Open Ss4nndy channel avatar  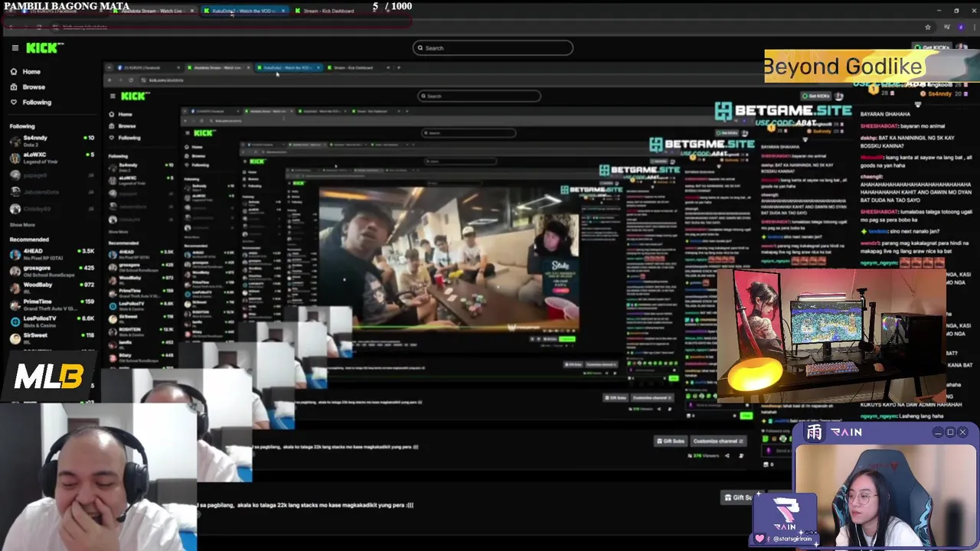click(15, 141)
